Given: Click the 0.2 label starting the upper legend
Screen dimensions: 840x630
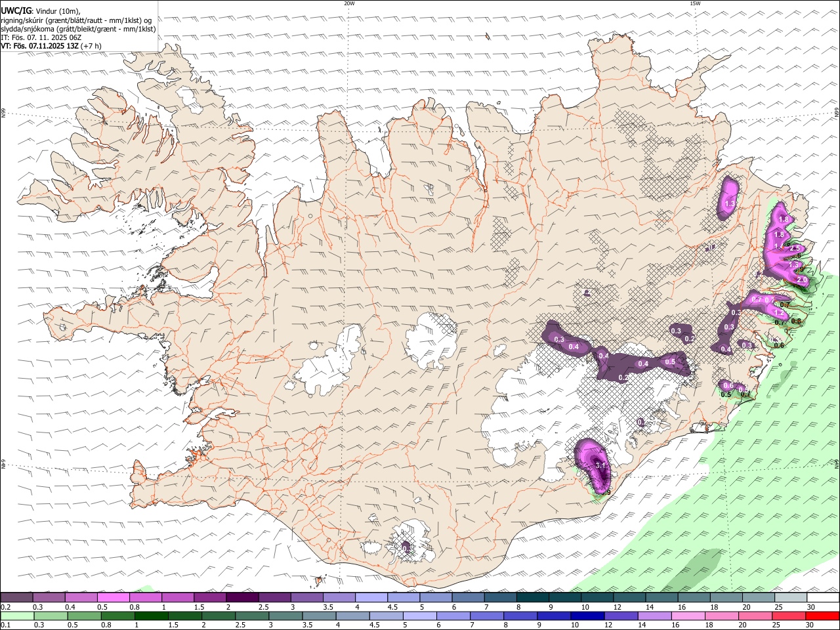Looking at the screenshot, I should click(x=5, y=607).
